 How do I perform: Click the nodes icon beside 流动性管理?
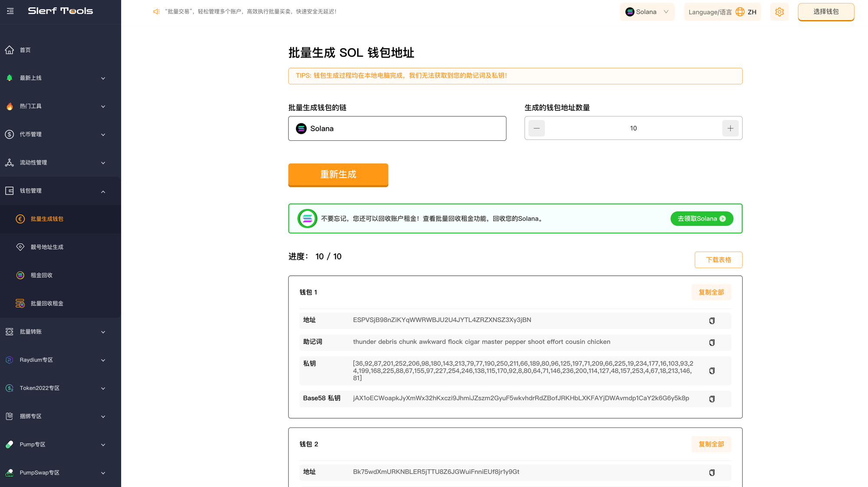pos(10,163)
